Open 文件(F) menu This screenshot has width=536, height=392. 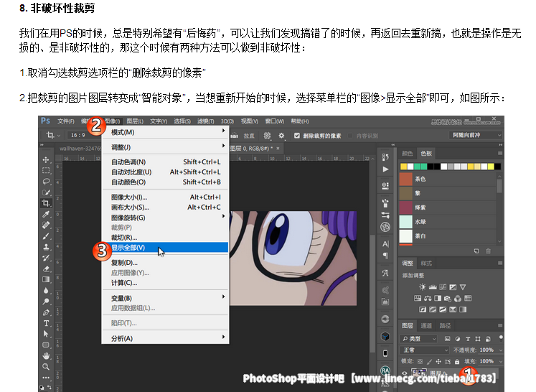66,121
